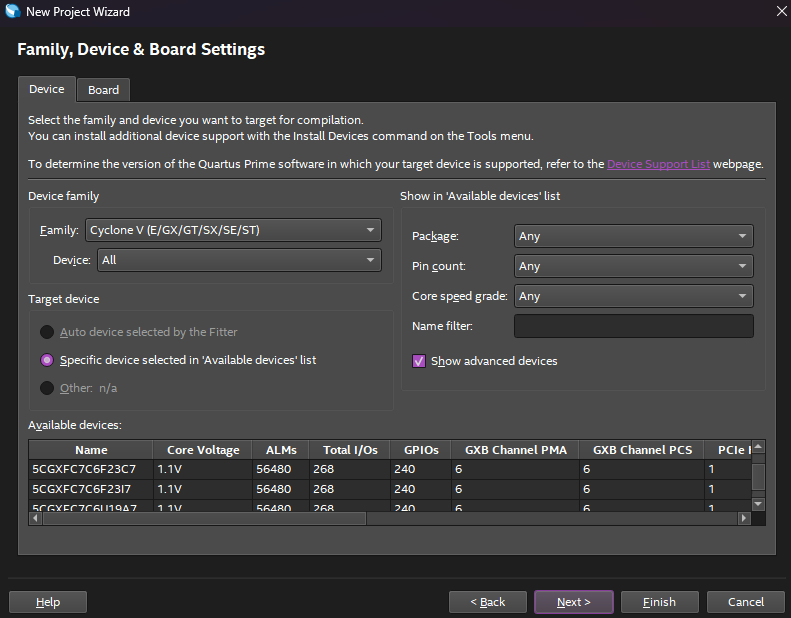Image resolution: width=791 pixels, height=618 pixels.
Task: Select Auto device selected by Fitter
Action: click(47, 332)
